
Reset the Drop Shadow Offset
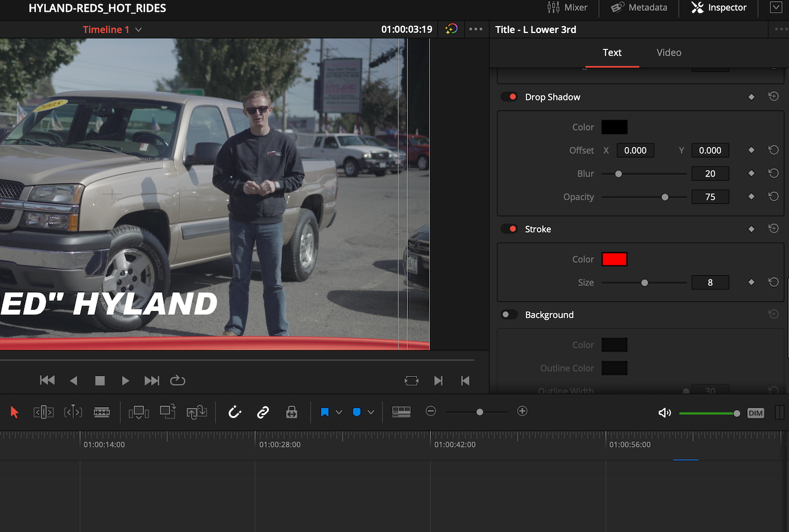point(773,150)
